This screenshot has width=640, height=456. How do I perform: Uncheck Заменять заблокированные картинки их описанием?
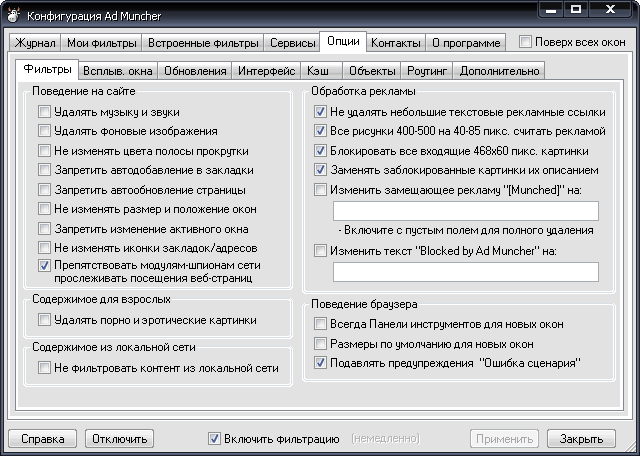pos(320,169)
